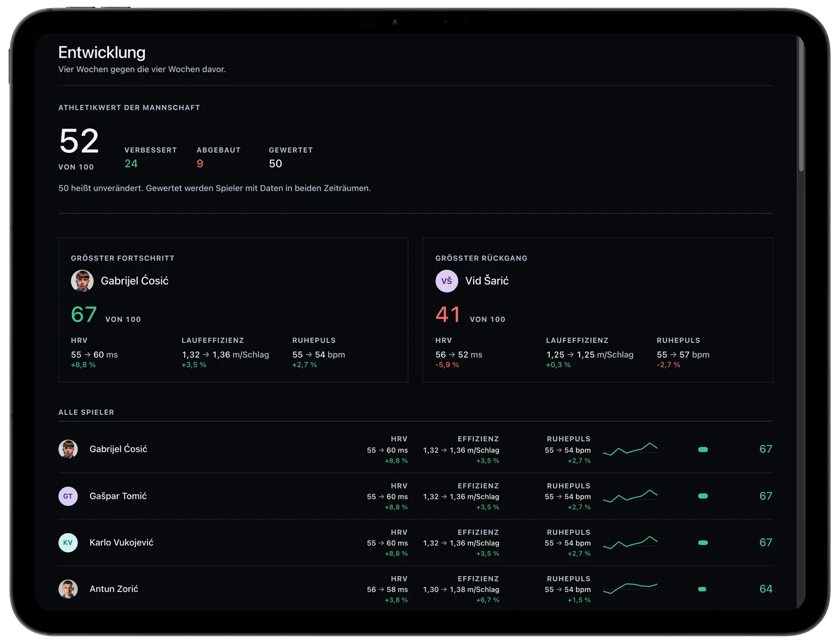The width and height of the screenshot is (840, 644).
Task: Select Vid Šarić's score 41
Action: point(448,315)
